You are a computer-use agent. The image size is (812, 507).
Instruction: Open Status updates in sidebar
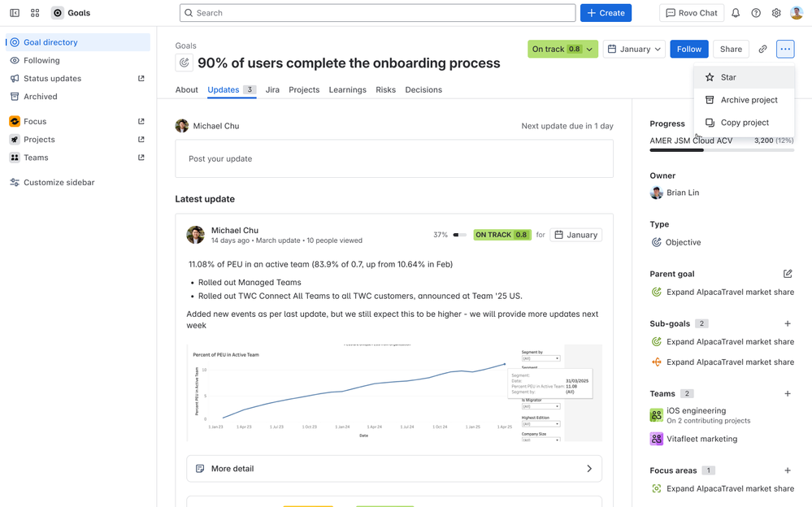click(x=78, y=78)
